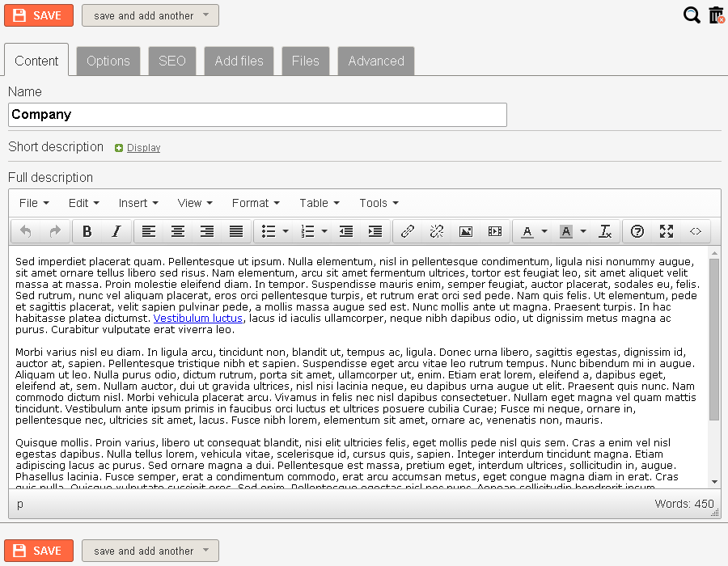The image size is (728, 566).
Task: Center align the text
Action: (178, 231)
